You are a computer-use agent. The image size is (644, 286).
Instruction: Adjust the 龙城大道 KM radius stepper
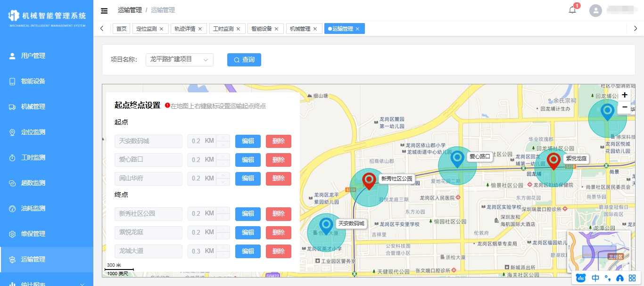209,251
